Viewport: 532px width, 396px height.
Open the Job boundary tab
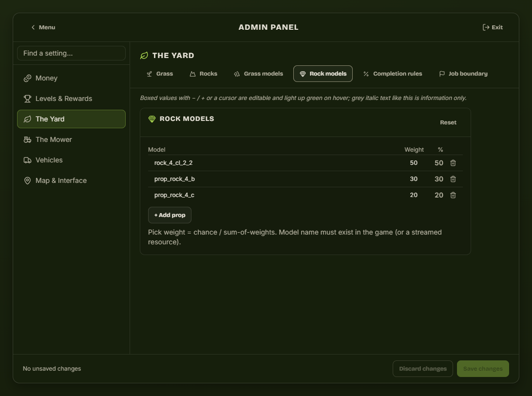463,74
